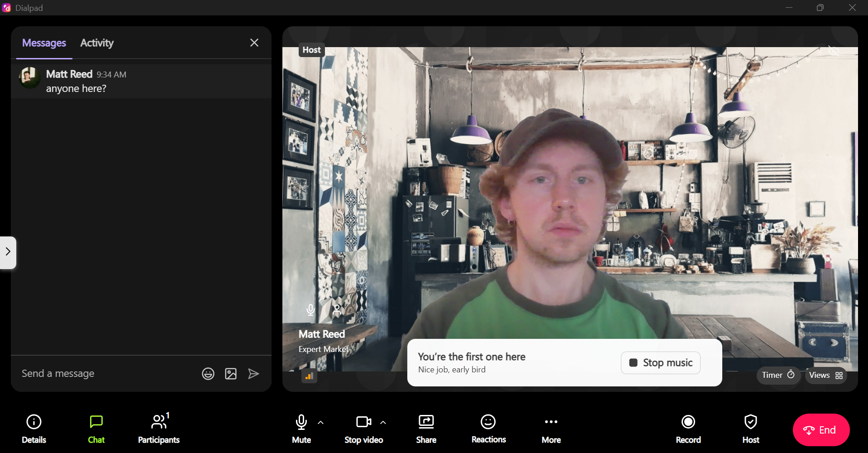Expand microphone options arrow next to Mute
This screenshot has height=453, width=868.
pos(321,422)
